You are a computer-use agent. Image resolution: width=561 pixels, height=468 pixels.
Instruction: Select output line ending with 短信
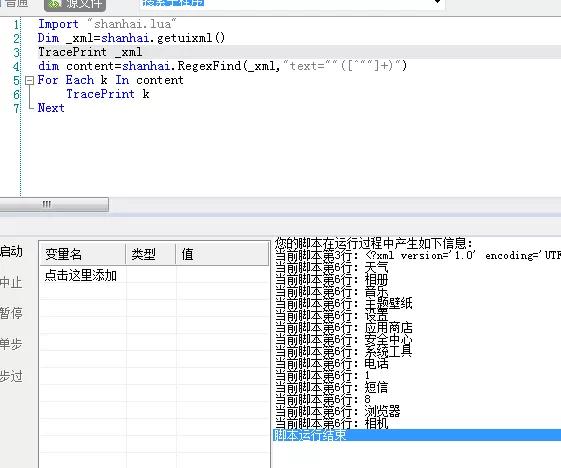[x=332, y=388]
